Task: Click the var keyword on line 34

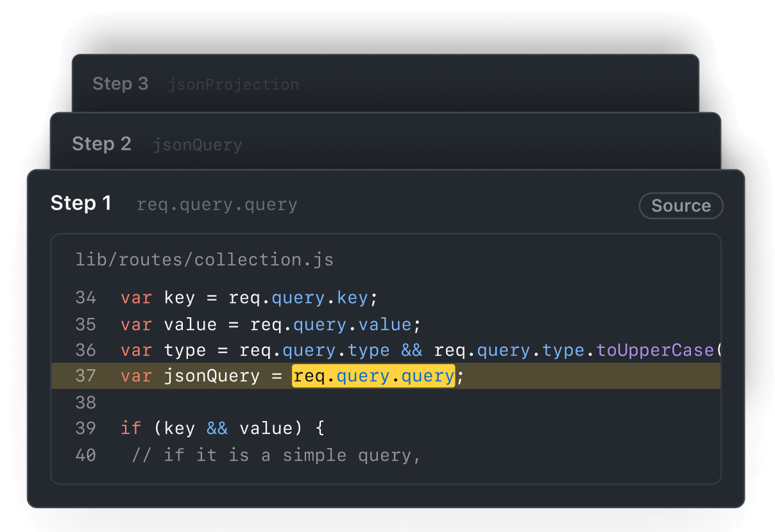Action: pyautogui.click(x=136, y=297)
